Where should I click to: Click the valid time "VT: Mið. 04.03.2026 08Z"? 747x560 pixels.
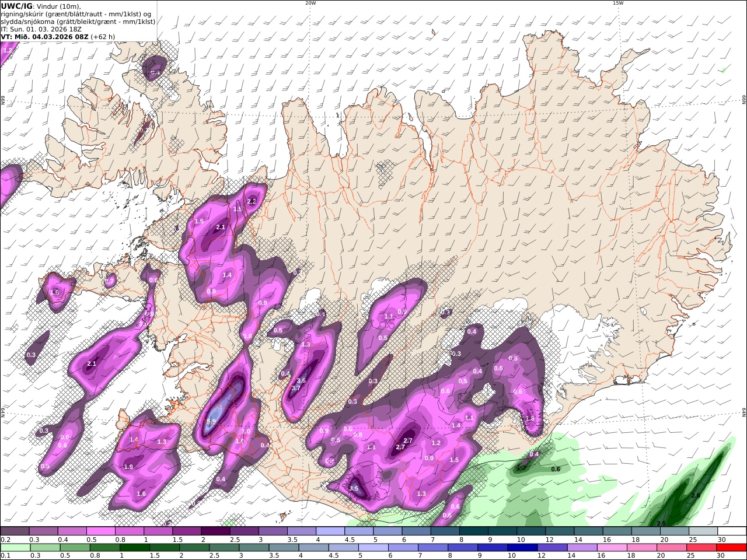tap(44, 36)
